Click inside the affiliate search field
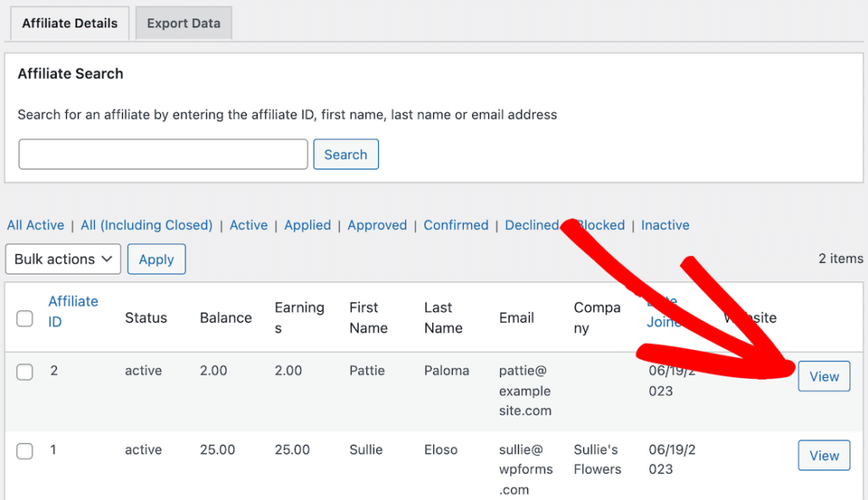This screenshot has width=868, height=500. click(x=161, y=153)
